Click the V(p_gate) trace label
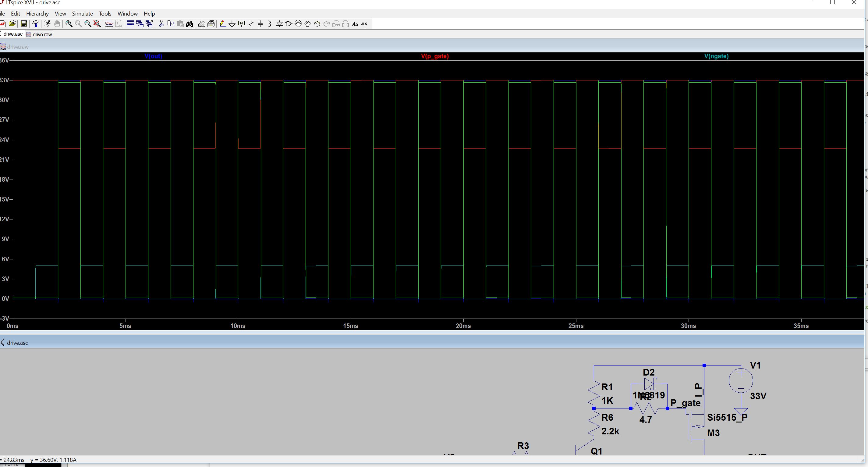The image size is (868, 467). pos(435,56)
